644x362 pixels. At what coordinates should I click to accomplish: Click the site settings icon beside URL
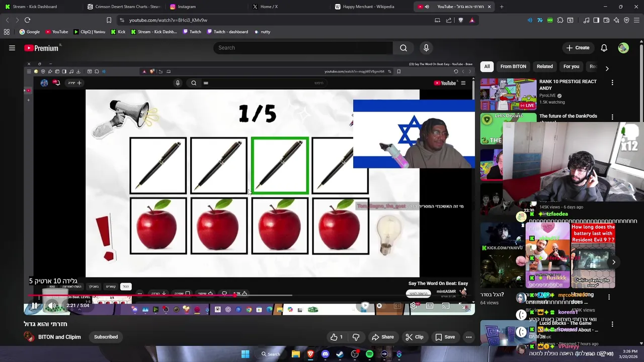tap(122, 20)
